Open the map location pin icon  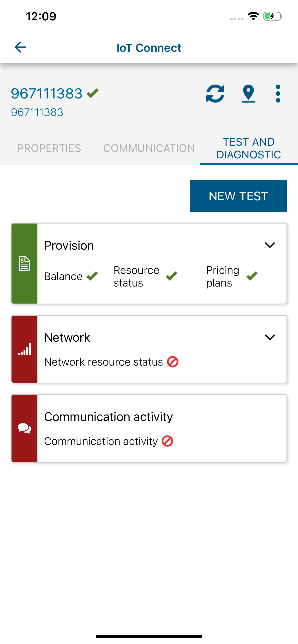pyautogui.click(x=248, y=94)
